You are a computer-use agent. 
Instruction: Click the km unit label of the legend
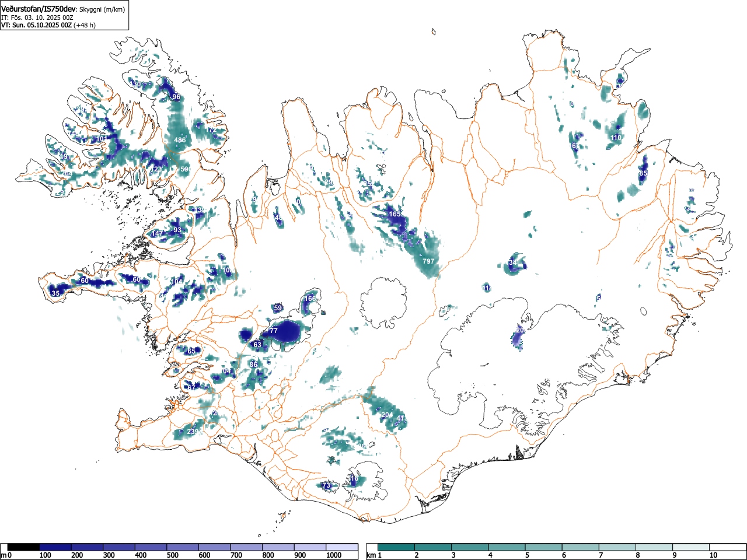[371, 556]
